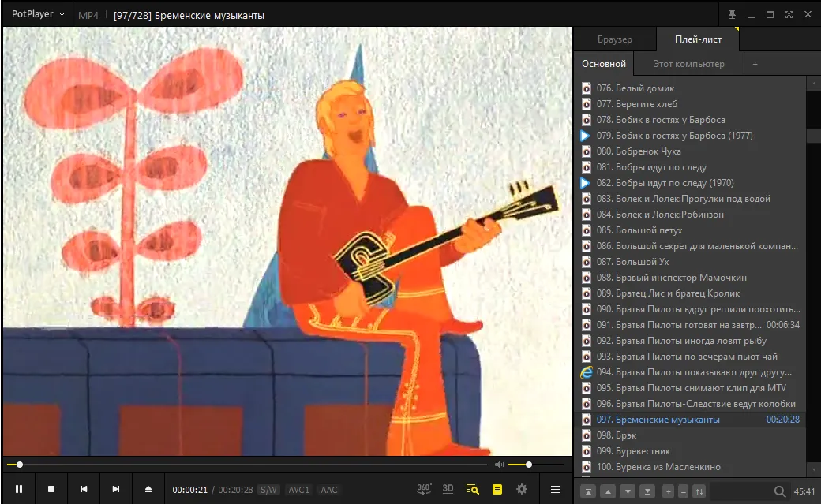Image resolution: width=821 pixels, height=504 pixels.
Task: Click the AVC1 video codec label
Action: pyautogui.click(x=299, y=490)
